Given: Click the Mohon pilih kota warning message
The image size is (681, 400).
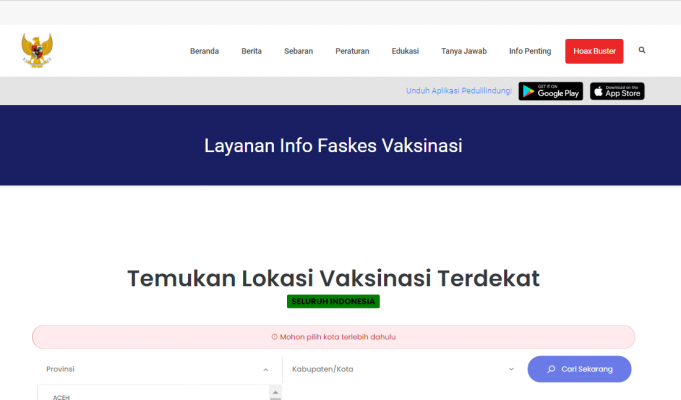Looking at the screenshot, I should (333, 337).
